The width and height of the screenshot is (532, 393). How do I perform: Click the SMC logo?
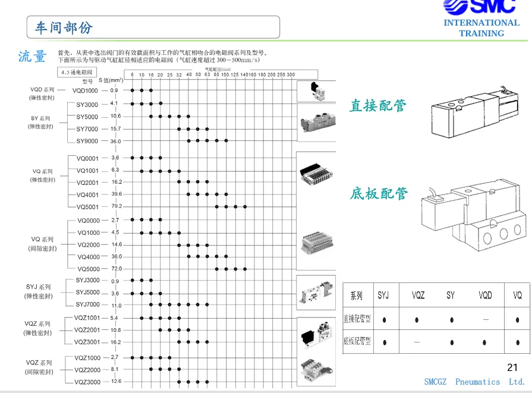pos(479,7)
